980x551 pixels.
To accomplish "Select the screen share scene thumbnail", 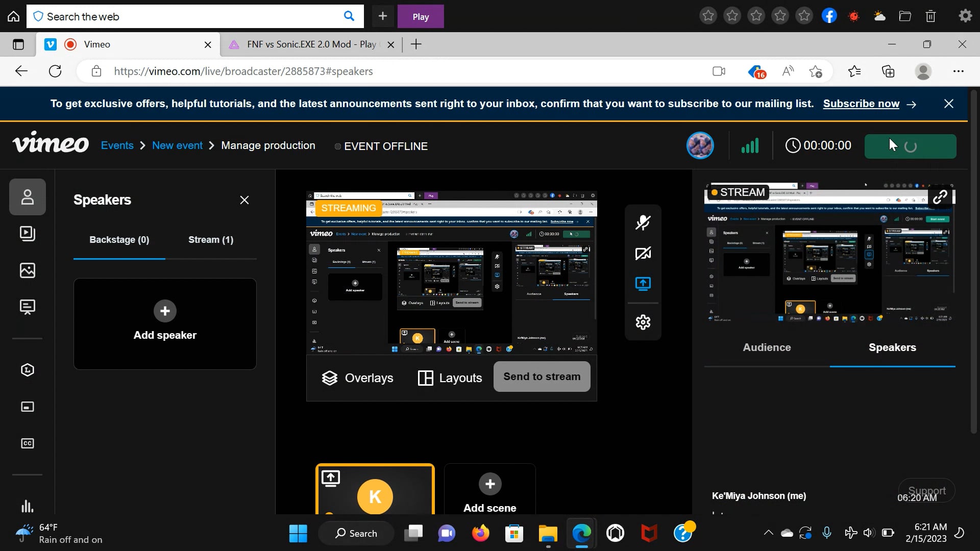I will coord(375,490).
